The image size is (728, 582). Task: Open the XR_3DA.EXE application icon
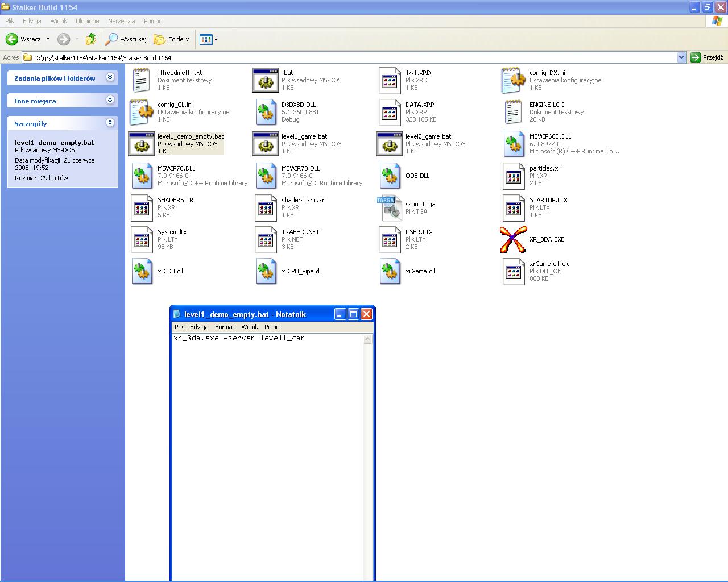coord(513,239)
